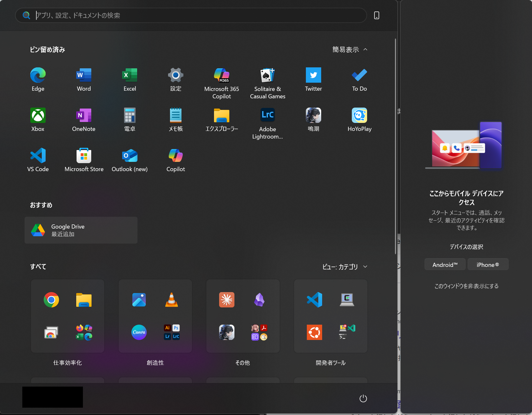
Task: Open VLC from the 創造性 group
Action: coord(172,300)
